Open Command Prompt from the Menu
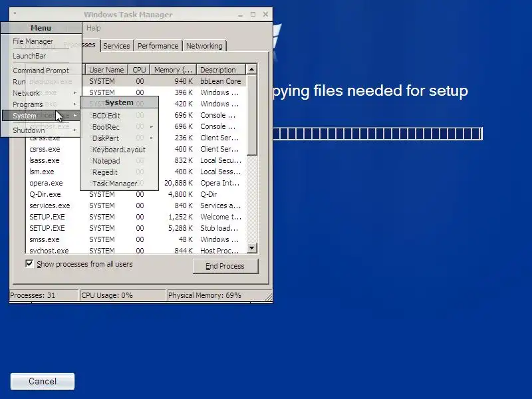 click(41, 70)
